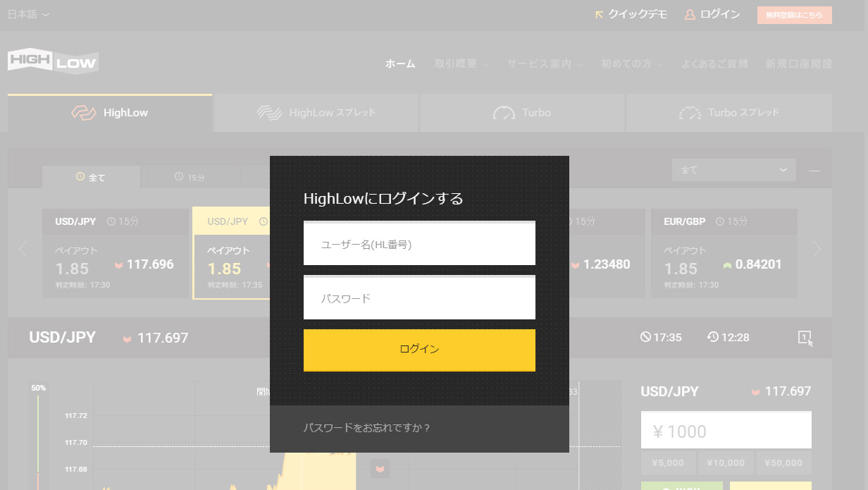The image size is (868, 490).
Task: Expand the サービス案内 menu
Action: [x=545, y=63]
